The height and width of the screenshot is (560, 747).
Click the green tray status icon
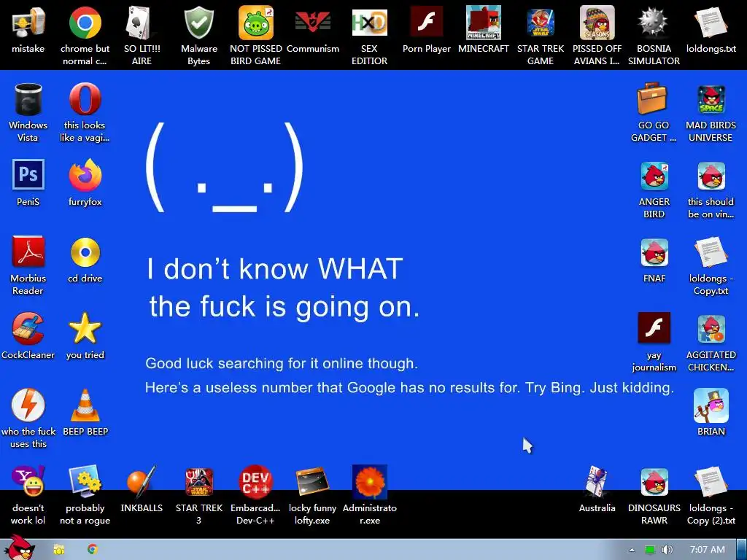650,550
